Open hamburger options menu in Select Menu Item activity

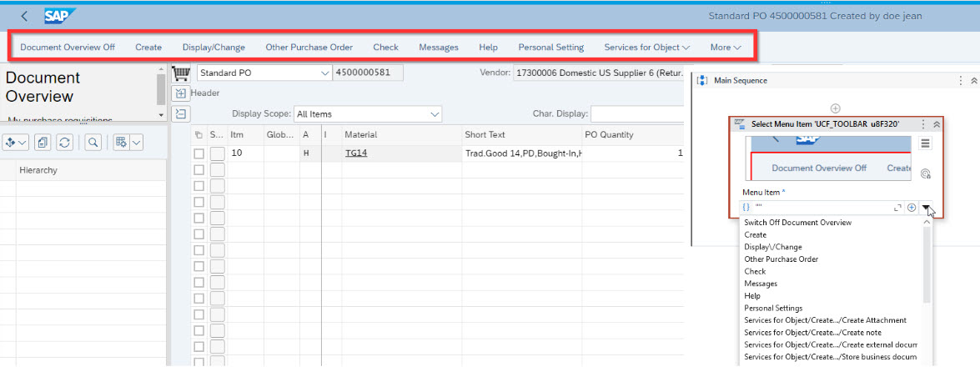tap(924, 144)
